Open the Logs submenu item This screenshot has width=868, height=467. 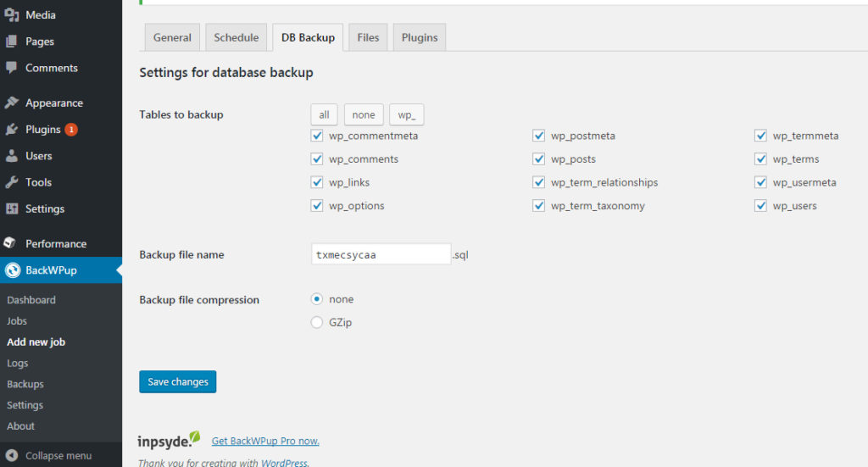pos(17,363)
